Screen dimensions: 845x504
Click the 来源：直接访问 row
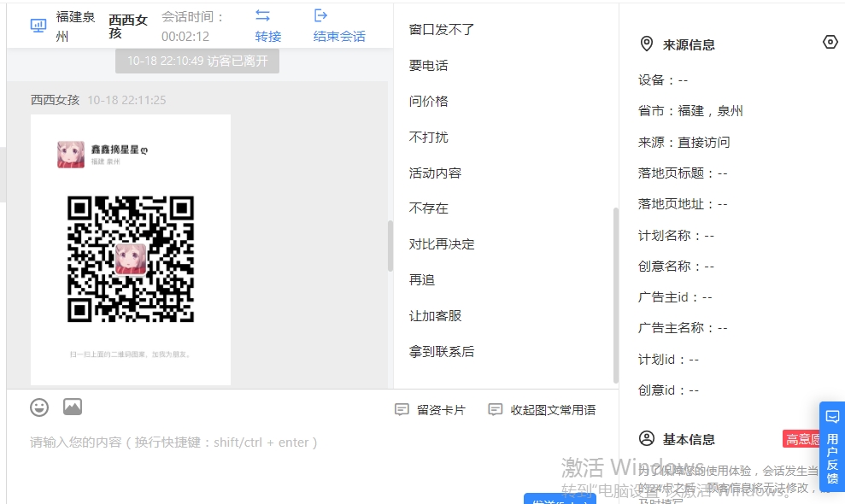684,143
